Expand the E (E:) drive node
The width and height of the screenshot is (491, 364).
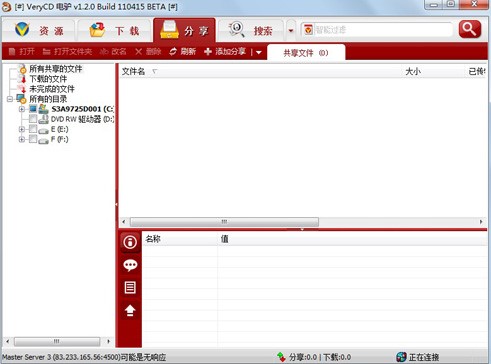pos(22,129)
